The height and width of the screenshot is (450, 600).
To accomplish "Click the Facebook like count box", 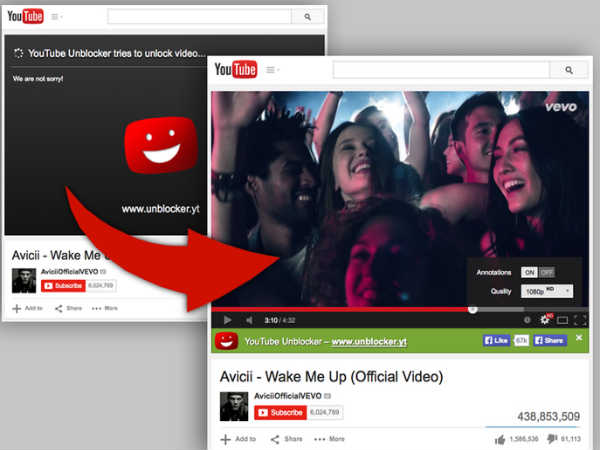I will point(521,340).
